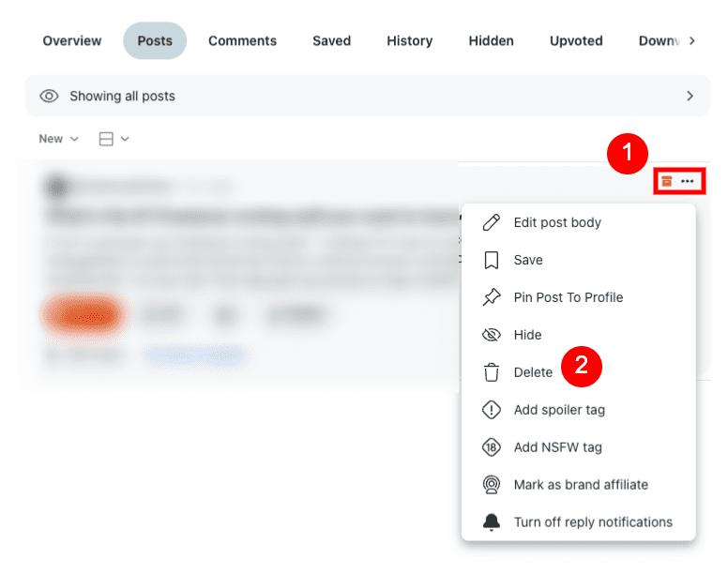Click the pin icon for Pin Post To Profile
Viewport: 728px width, 574px height.
tap(492, 297)
